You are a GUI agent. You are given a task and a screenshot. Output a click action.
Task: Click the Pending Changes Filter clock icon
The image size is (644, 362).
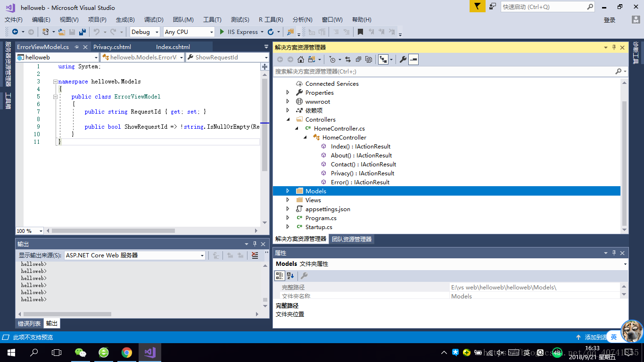pyautogui.click(x=332, y=59)
